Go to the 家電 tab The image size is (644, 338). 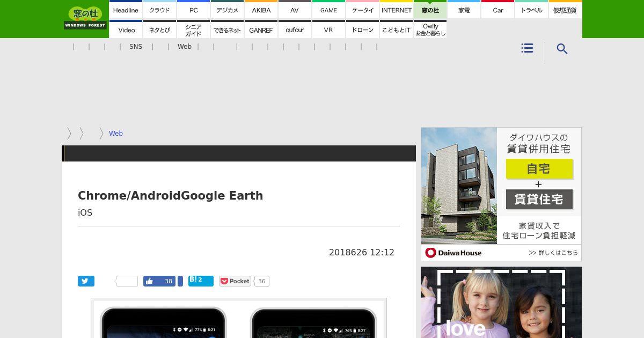464,10
